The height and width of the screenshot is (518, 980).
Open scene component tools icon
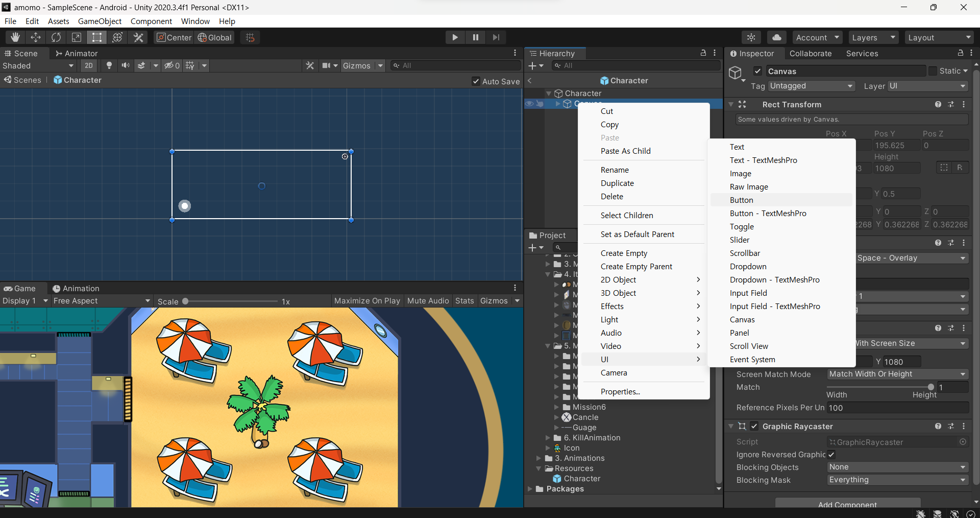click(x=310, y=65)
